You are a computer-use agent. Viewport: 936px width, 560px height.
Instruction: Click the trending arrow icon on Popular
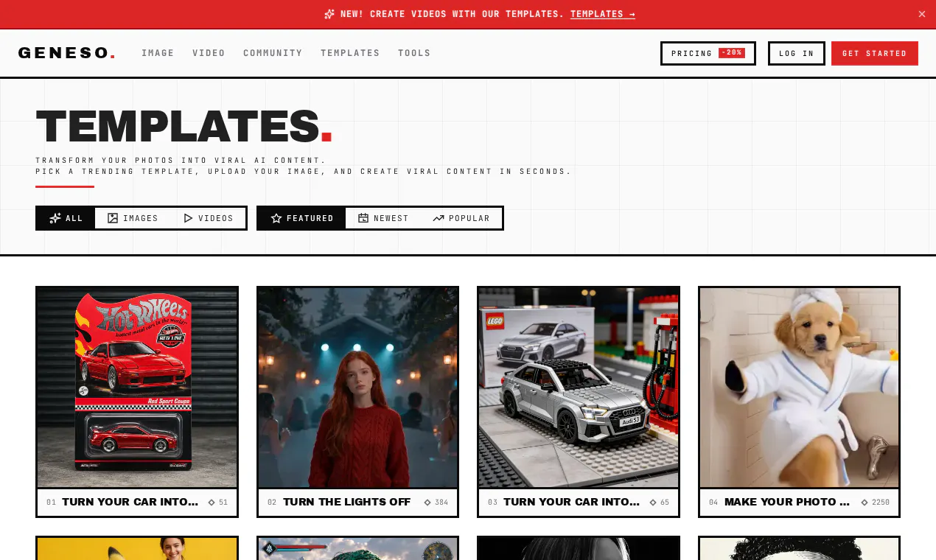[x=439, y=218]
